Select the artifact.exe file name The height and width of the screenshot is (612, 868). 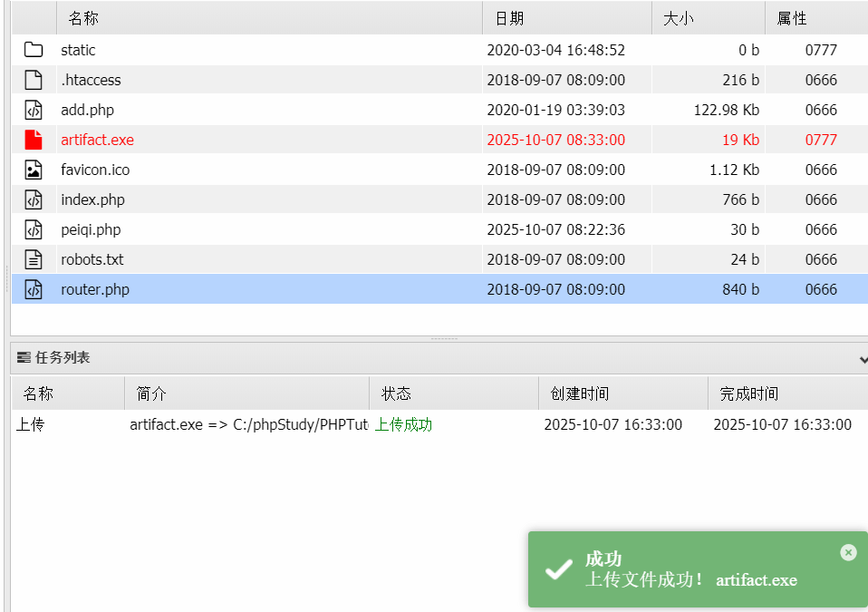click(97, 140)
